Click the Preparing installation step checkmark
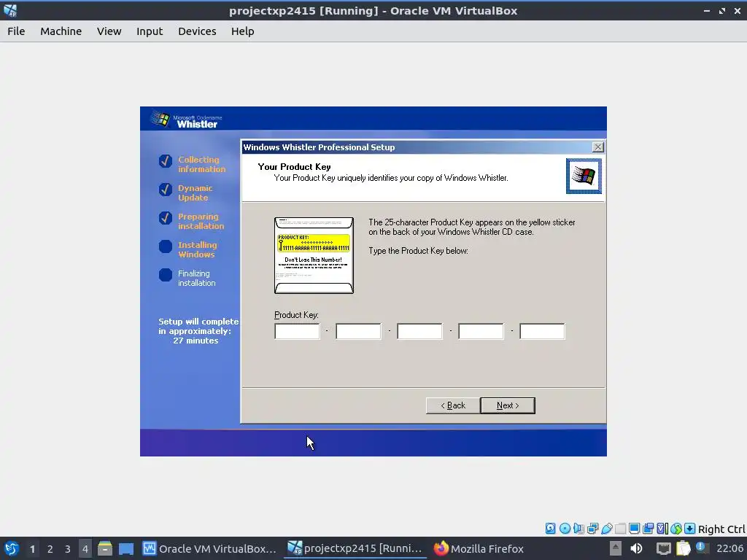 [166, 217]
